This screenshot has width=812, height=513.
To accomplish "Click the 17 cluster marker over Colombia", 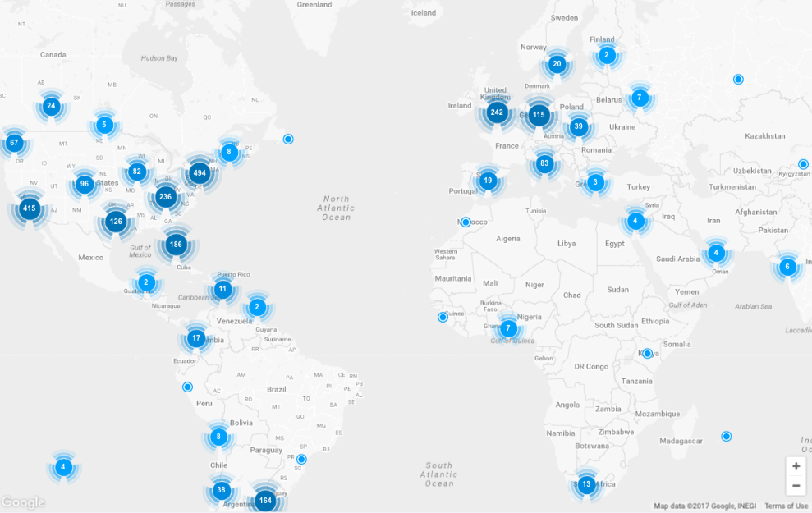I will click(x=195, y=338).
